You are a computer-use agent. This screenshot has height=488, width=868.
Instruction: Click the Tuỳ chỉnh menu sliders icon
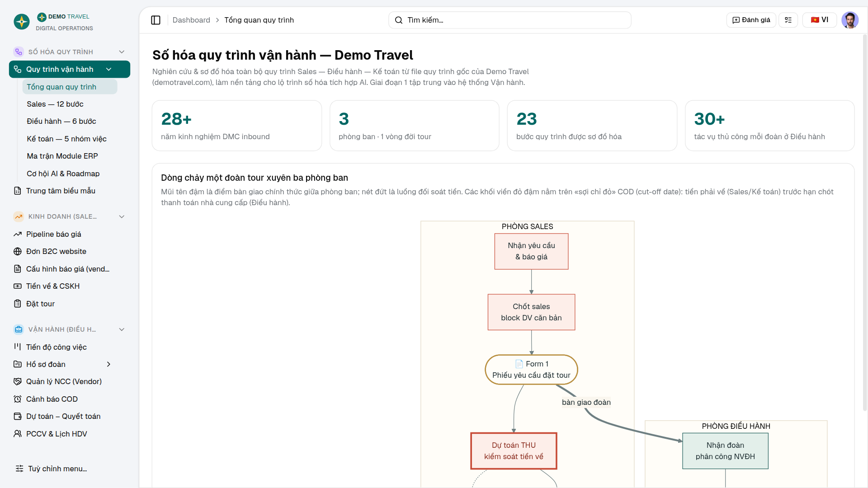(x=19, y=469)
